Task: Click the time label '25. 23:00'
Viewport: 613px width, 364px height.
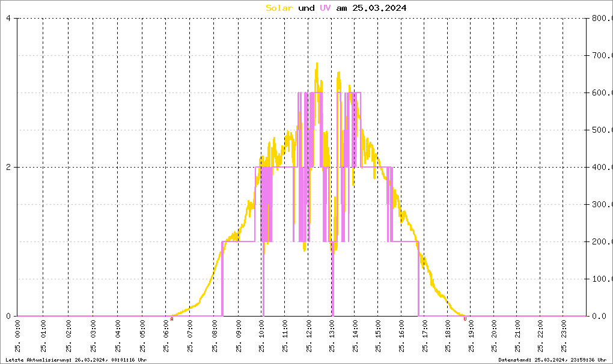Action: coord(563,336)
